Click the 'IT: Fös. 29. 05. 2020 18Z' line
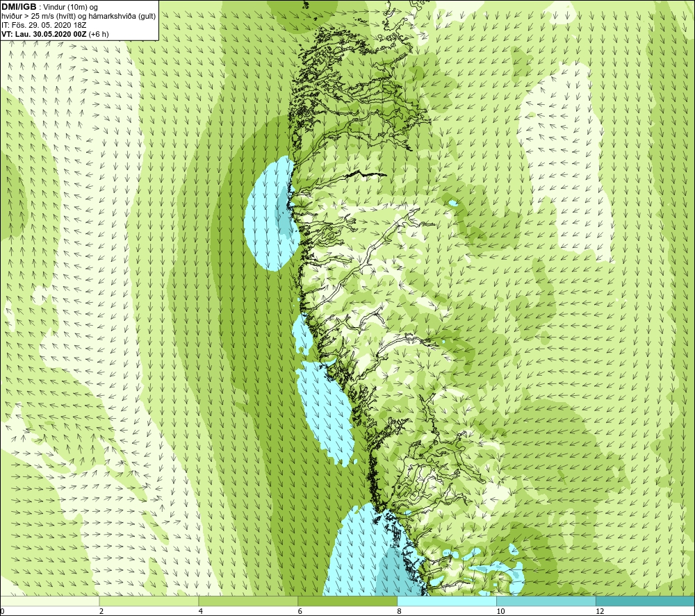Screen dimensions: 695x616 tap(44, 25)
